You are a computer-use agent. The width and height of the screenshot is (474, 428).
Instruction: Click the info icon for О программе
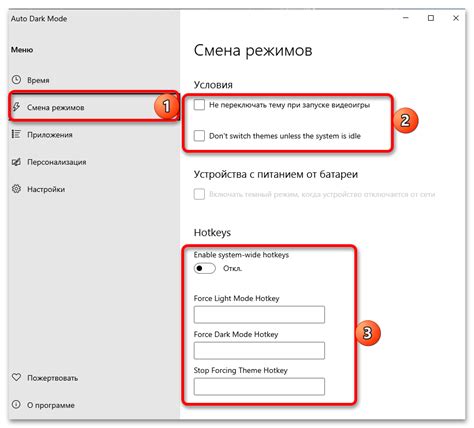[x=16, y=405]
